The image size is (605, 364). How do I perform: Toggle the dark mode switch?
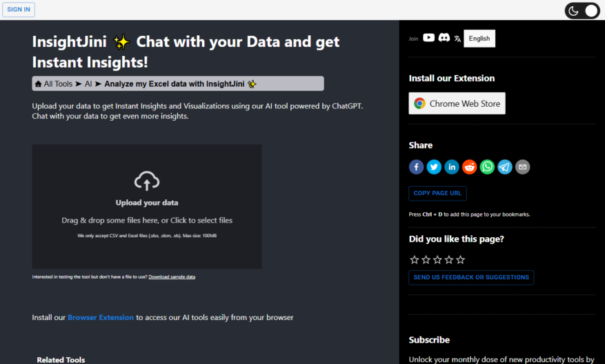582,11
